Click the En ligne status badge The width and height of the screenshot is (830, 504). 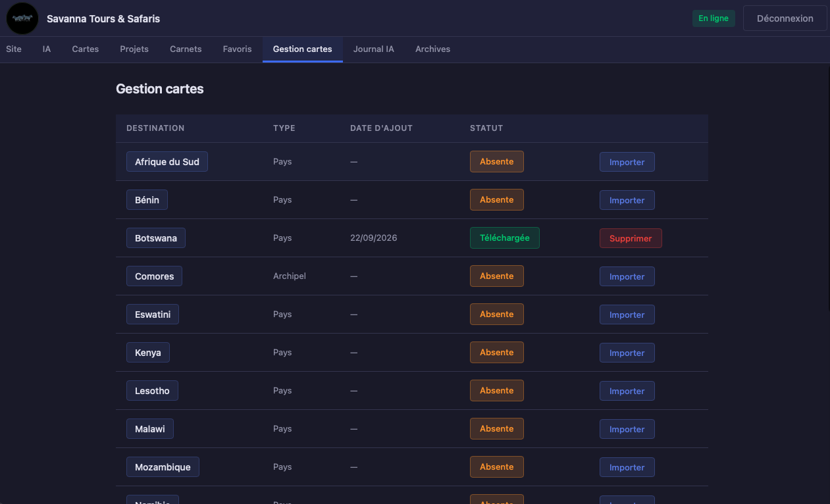click(713, 18)
